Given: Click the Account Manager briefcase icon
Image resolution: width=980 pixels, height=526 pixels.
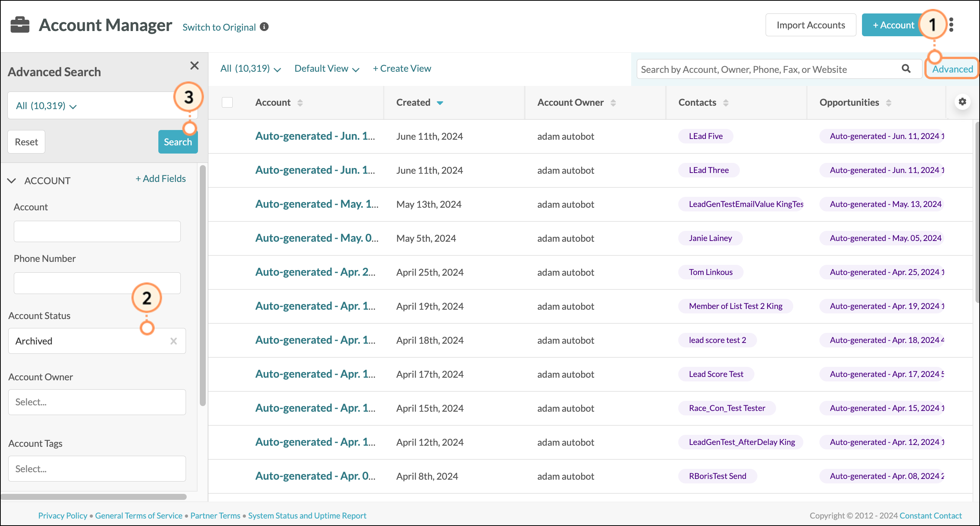Looking at the screenshot, I should [x=20, y=25].
